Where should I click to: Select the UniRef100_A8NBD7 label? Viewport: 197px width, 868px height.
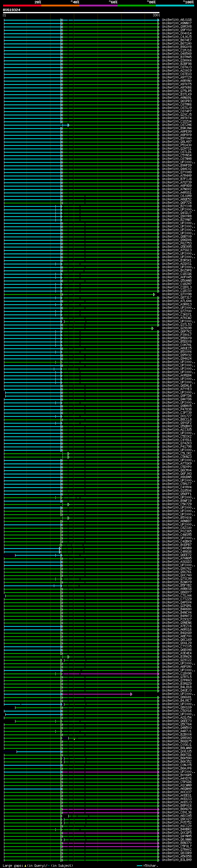[x=177, y=521]
